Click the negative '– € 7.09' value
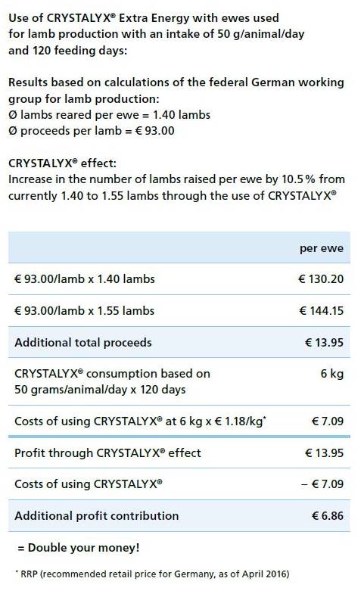 (x=322, y=484)
